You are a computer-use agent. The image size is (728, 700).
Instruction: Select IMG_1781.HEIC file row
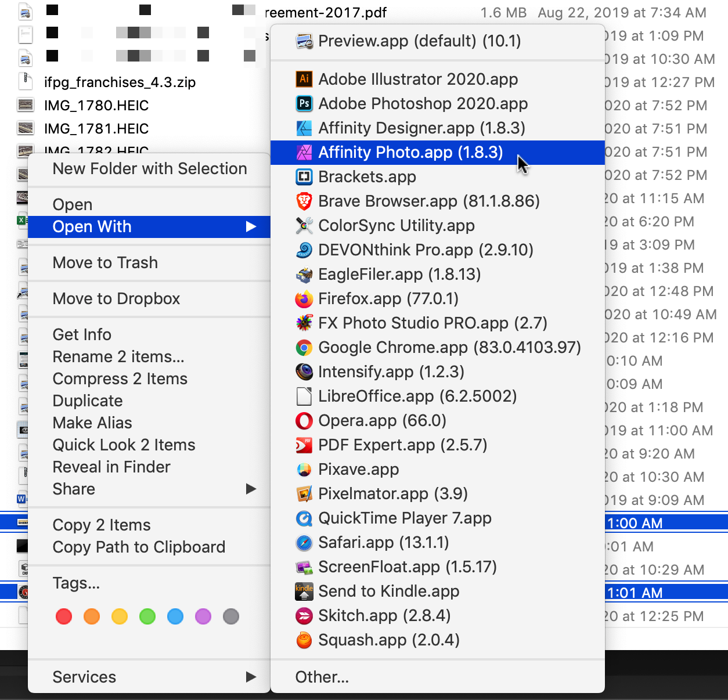96,129
